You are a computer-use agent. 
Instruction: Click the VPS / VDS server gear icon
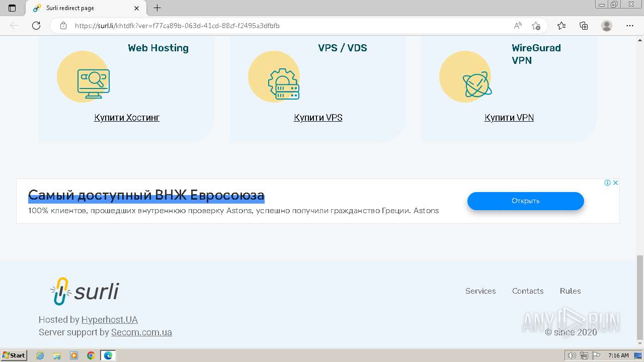[x=284, y=84]
